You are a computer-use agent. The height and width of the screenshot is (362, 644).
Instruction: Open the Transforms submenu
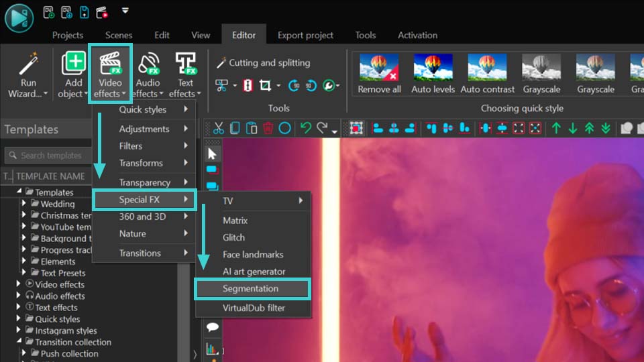pyautogui.click(x=145, y=164)
